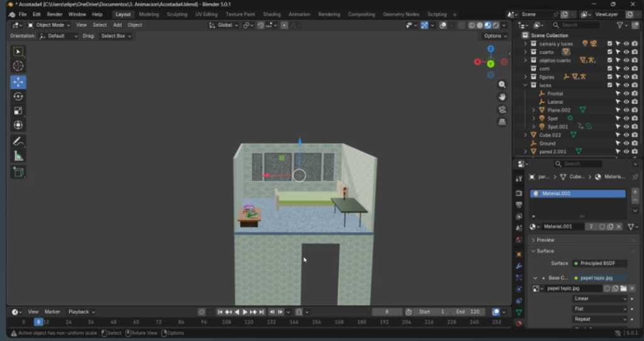Image resolution: width=644 pixels, height=341 pixels.
Task: Activate the Cursor tool
Action: click(x=18, y=66)
